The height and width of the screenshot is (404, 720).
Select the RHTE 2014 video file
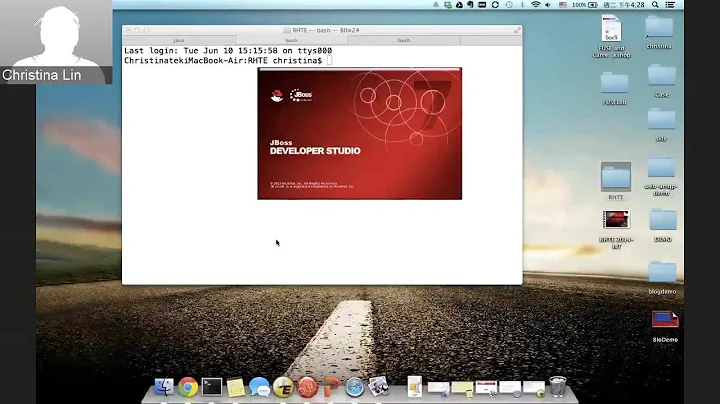coord(616,230)
